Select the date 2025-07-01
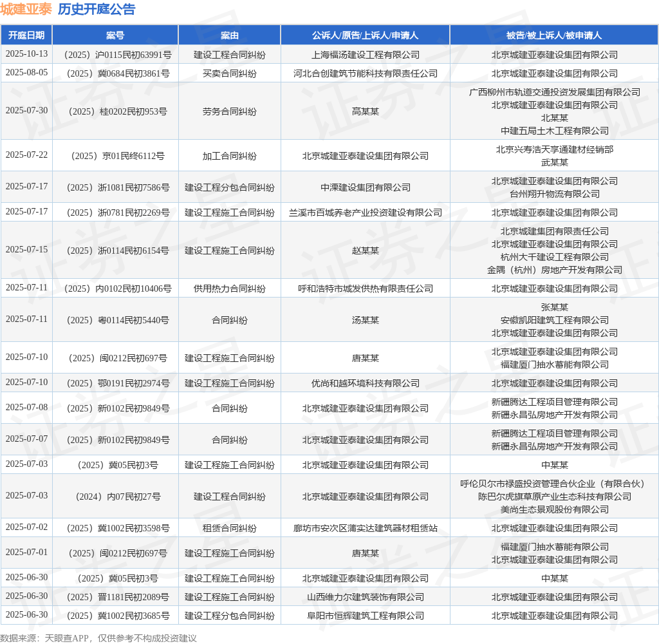 tap(26, 552)
